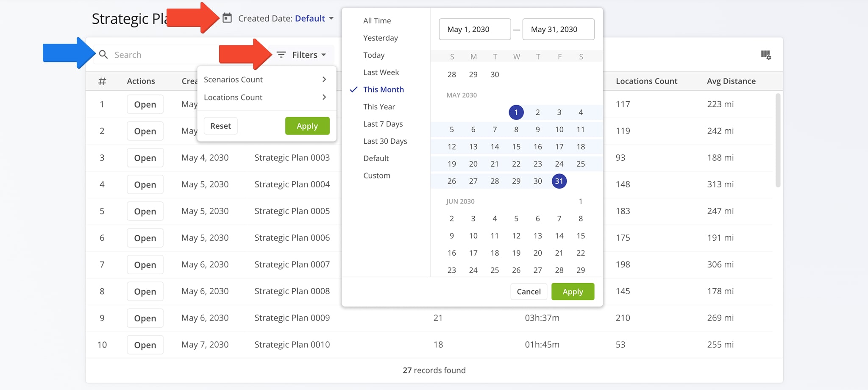This screenshot has height=390, width=868.
Task: Open Strategic Plan 0004
Action: [x=145, y=184]
